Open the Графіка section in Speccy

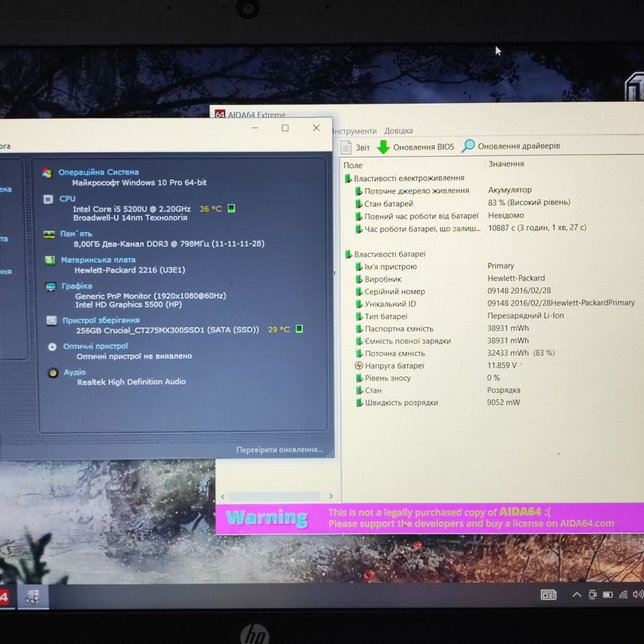pyautogui.click(x=77, y=286)
